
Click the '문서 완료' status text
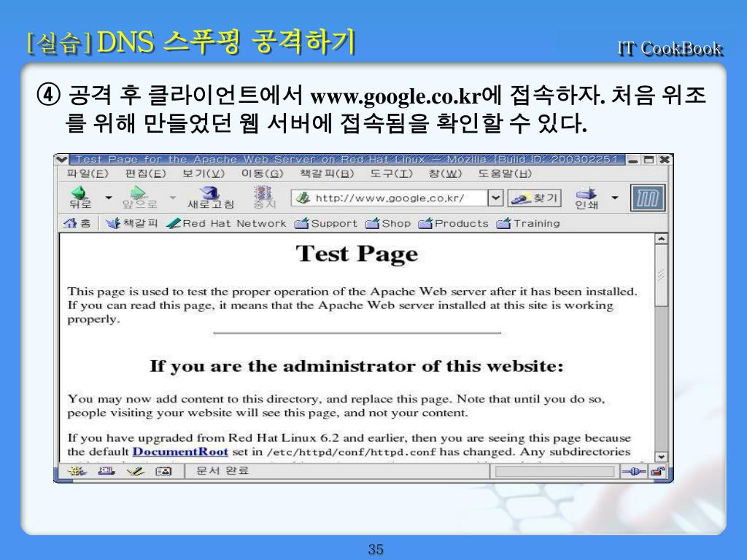pyautogui.click(x=222, y=470)
